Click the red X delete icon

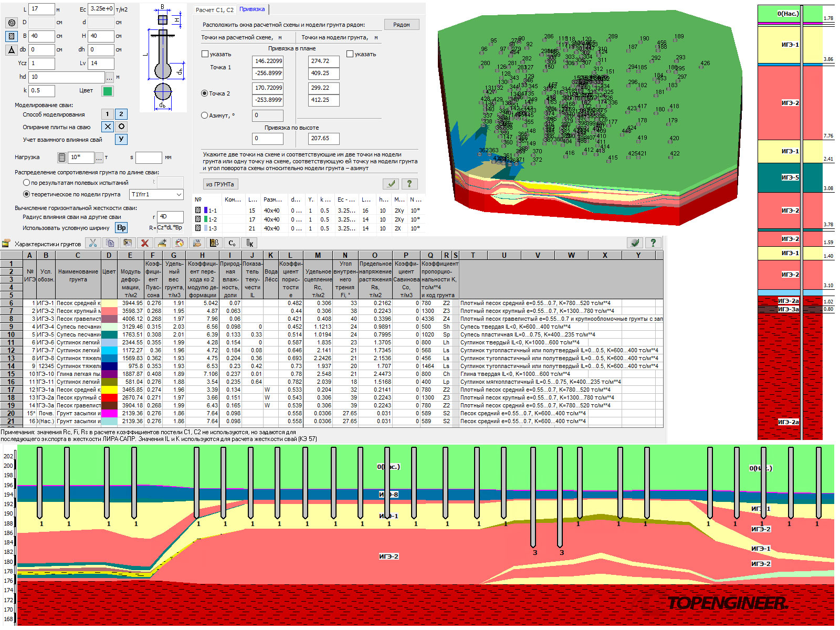coord(145,243)
